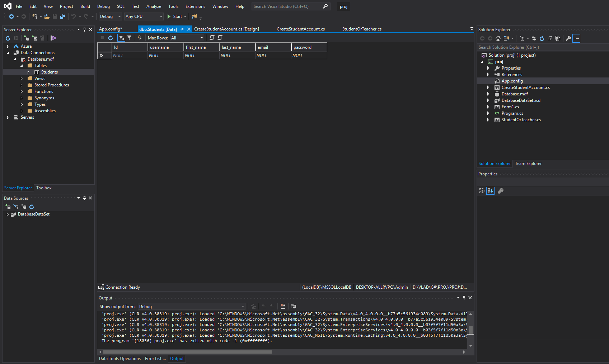
Task: Collapse the Data Connections node
Action: click(8, 53)
